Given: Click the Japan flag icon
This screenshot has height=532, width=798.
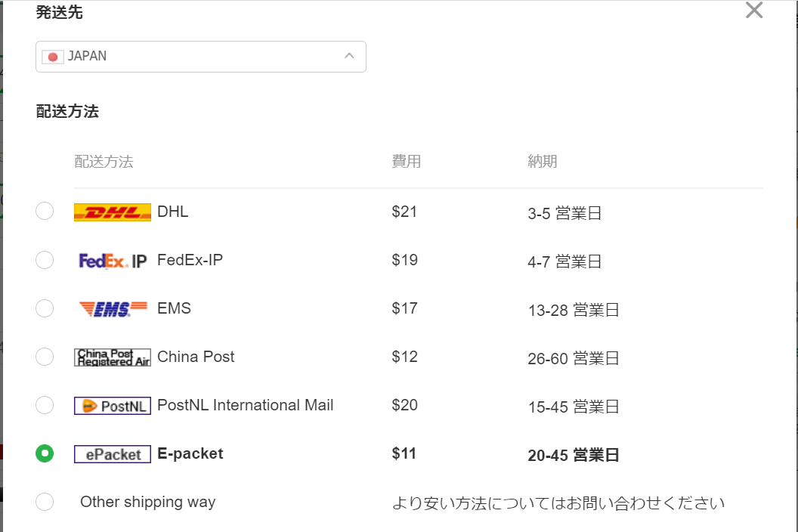Looking at the screenshot, I should pyautogui.click(x=52, y=57).
